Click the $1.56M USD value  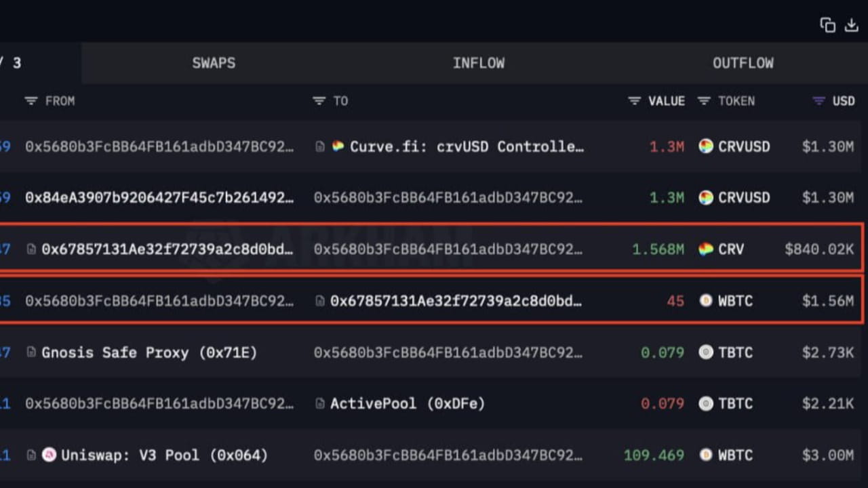point(828,301)
